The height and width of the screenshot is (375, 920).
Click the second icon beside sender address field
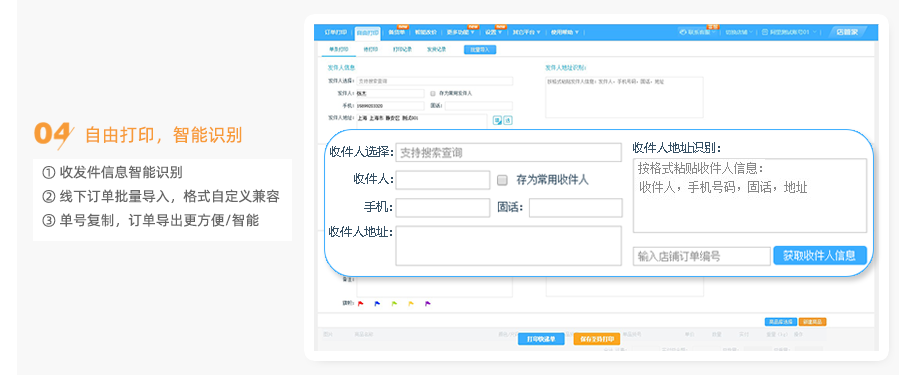[508, 120]
